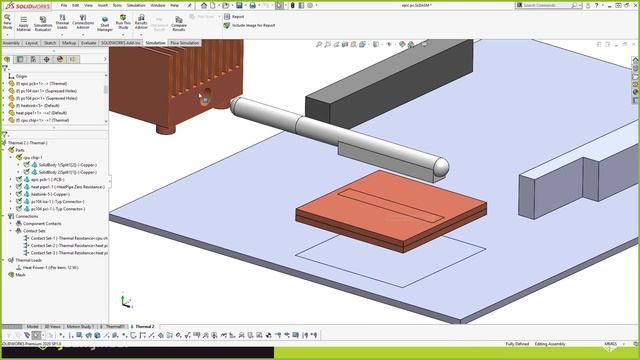
Task: Expand the panel tabs with the right chevron
Action: (105, 59)
